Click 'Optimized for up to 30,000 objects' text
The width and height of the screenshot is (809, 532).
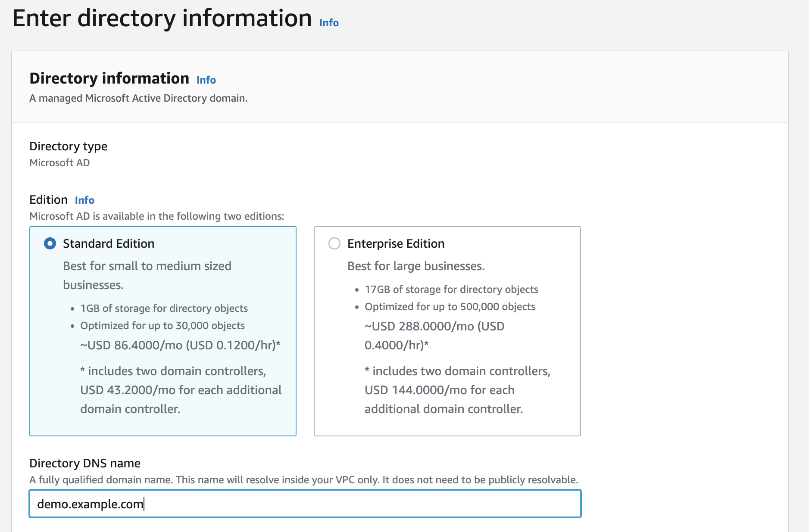pyautogui.click(x=162, y=326)
